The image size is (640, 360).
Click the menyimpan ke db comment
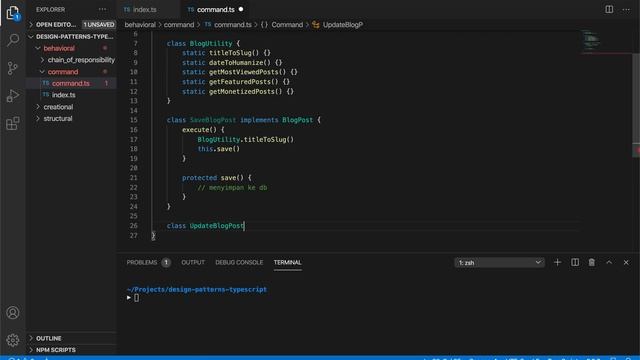[x=232, y=188]
